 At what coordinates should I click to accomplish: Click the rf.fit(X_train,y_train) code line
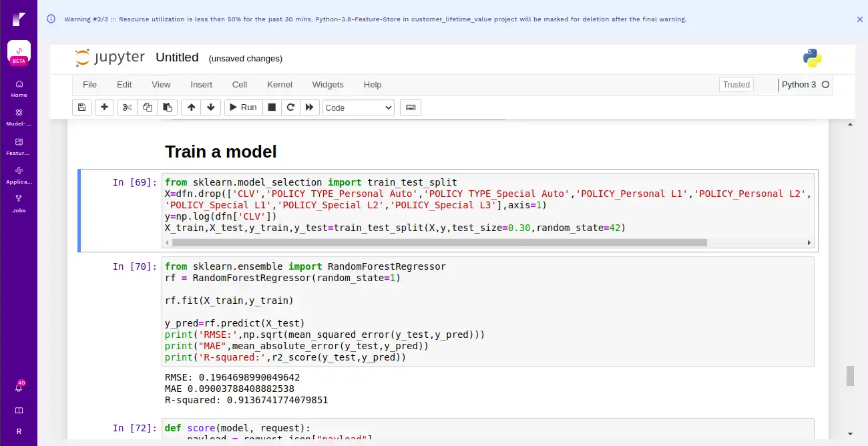[229, 300]
